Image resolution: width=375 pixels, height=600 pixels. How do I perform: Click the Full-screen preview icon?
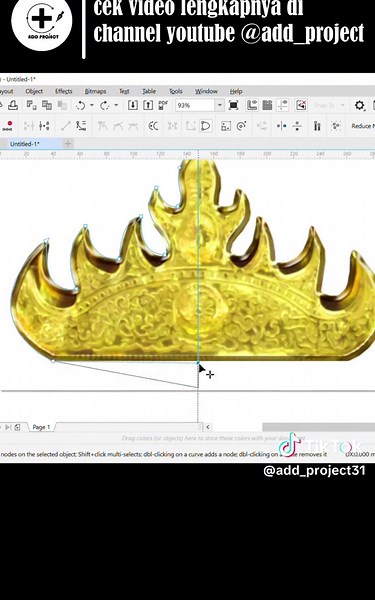[233, 105]
